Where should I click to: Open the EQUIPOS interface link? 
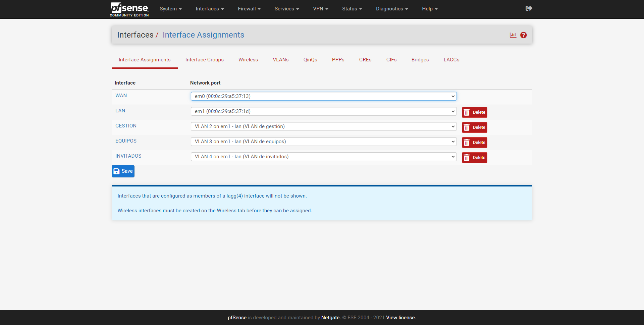tap(126, 141)
